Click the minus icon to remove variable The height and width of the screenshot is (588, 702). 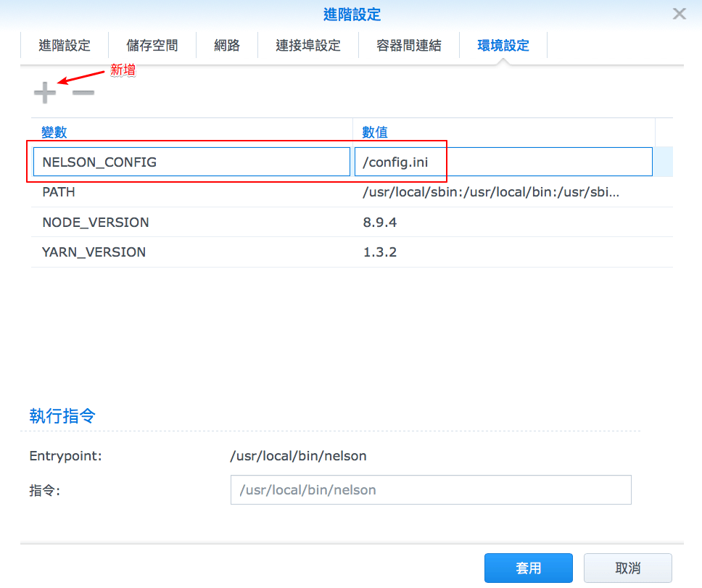point(83,93)
